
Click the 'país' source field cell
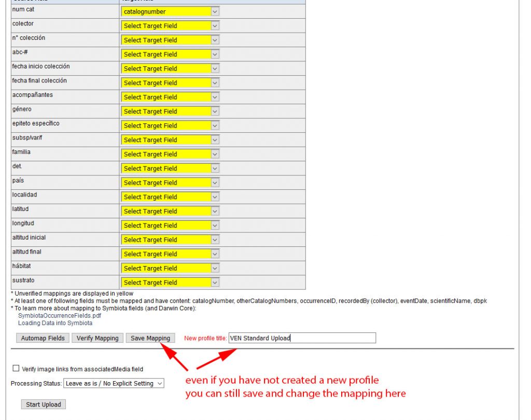(65, 182)
